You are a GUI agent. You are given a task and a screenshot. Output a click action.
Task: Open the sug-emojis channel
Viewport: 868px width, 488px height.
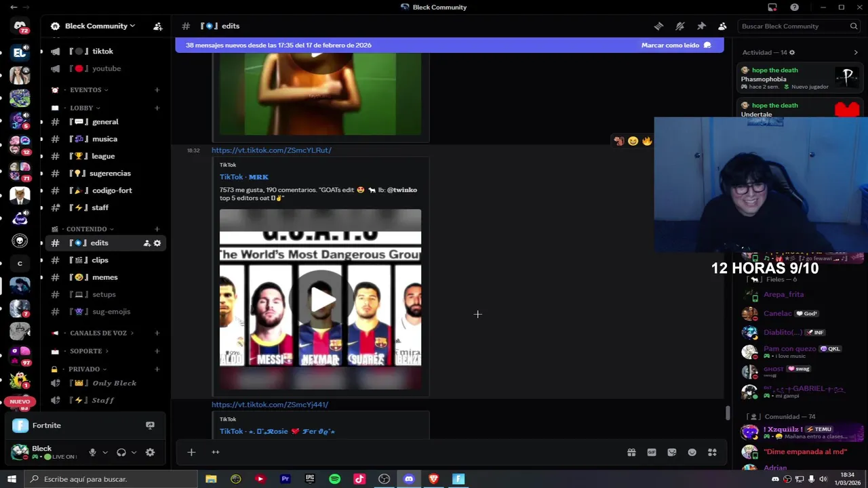tap(106, 312)
